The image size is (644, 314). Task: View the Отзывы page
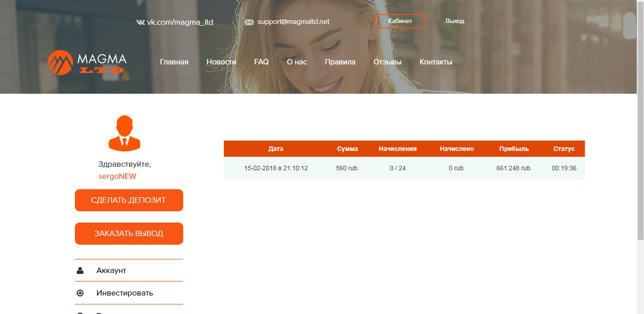coord(387,62)
